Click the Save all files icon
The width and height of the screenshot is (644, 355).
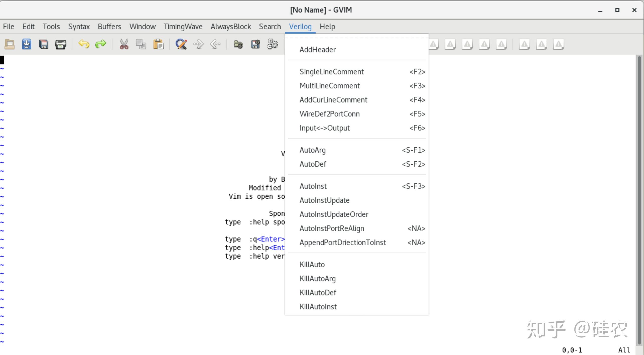pos(44,44)
